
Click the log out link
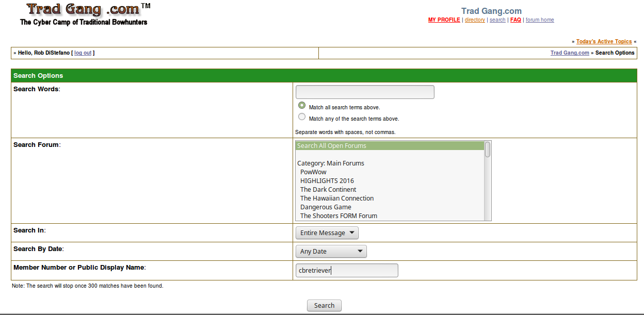pyautogui.click(x=83, y=53)
